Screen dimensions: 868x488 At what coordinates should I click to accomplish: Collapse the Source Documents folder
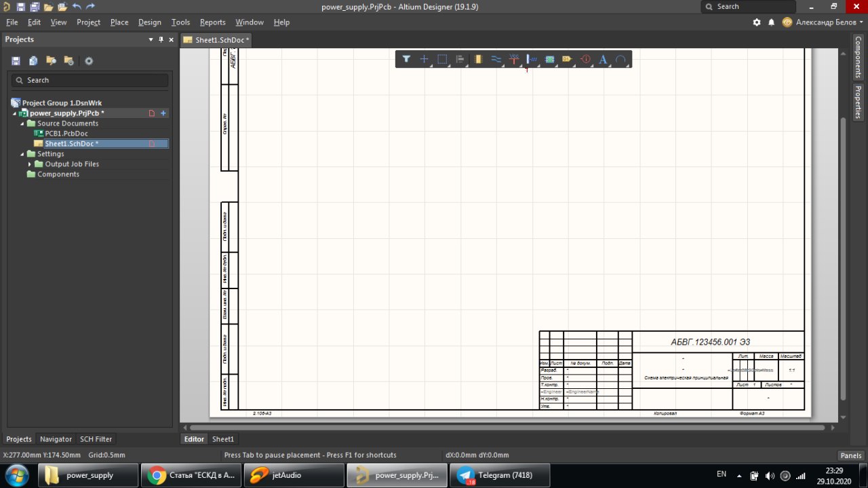(22, 124)
